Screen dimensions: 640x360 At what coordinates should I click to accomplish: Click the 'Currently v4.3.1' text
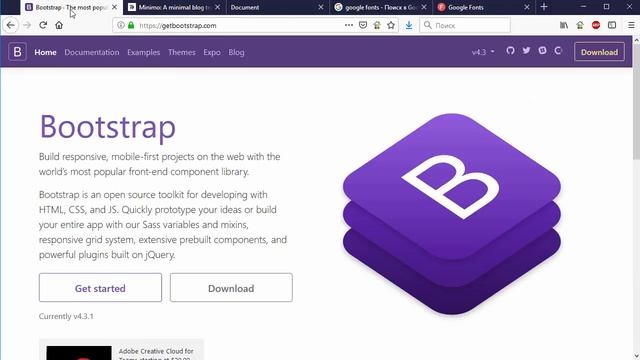coord(66,316)
